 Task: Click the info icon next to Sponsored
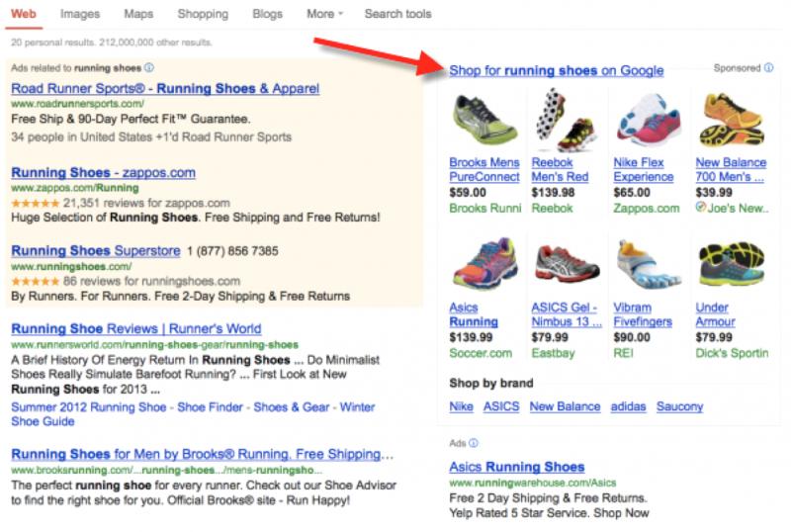[x=769, y=67]
